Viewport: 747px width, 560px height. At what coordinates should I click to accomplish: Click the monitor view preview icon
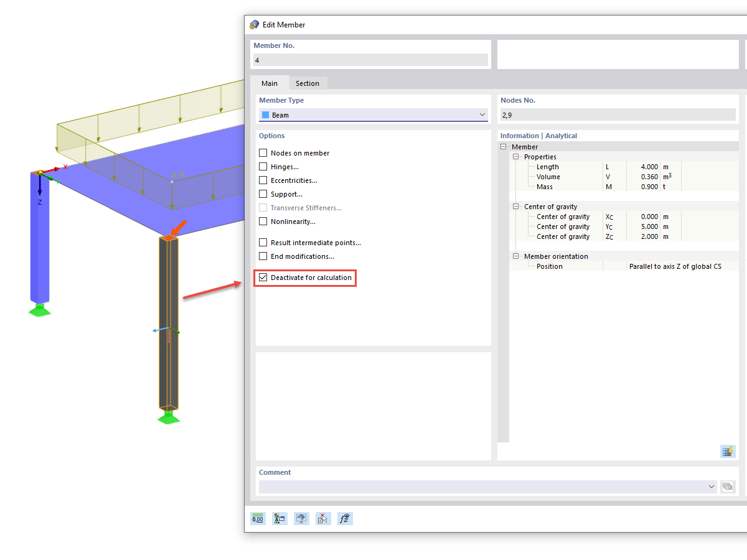[x=301, y=518]
